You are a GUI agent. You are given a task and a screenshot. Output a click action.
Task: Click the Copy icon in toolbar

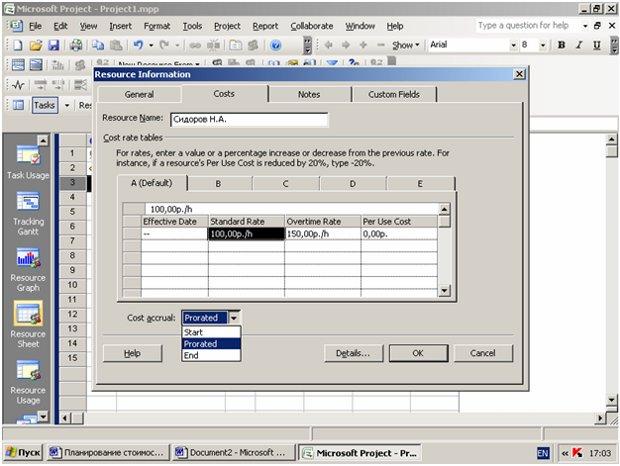[98, 45]
